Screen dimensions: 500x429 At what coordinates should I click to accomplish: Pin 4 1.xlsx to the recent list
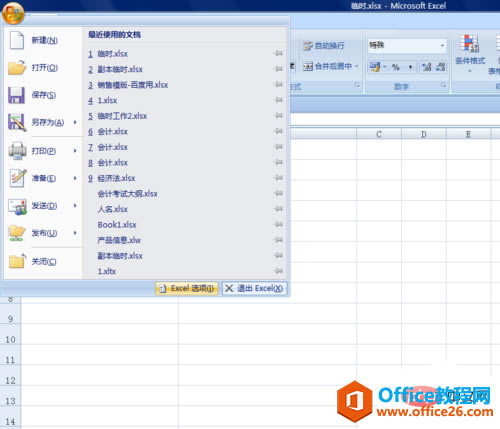[278, 100]
